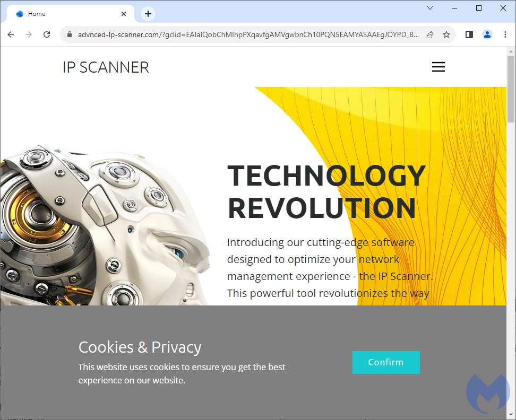Open the Chrome profile avatar
516x420 pixels.
coord(487,34)
